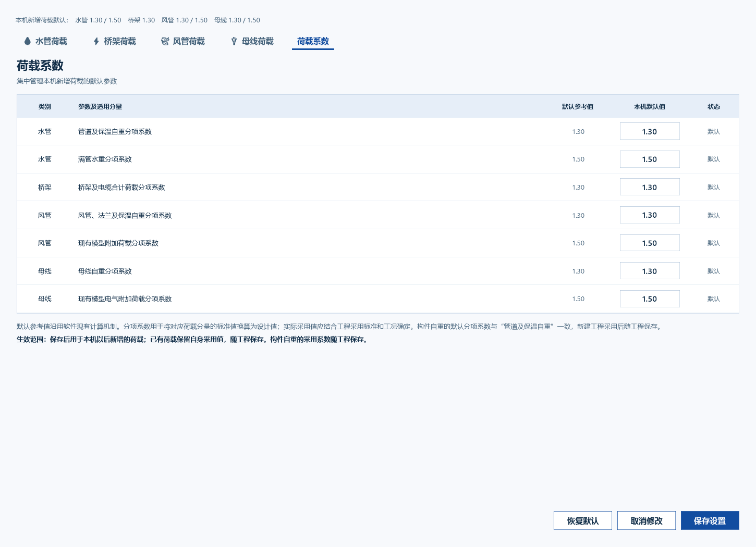Edit the 桥架及电缆合计荷载分项系数 value field
The width and height of the screenshot is (756, 547).
[650, 187]
